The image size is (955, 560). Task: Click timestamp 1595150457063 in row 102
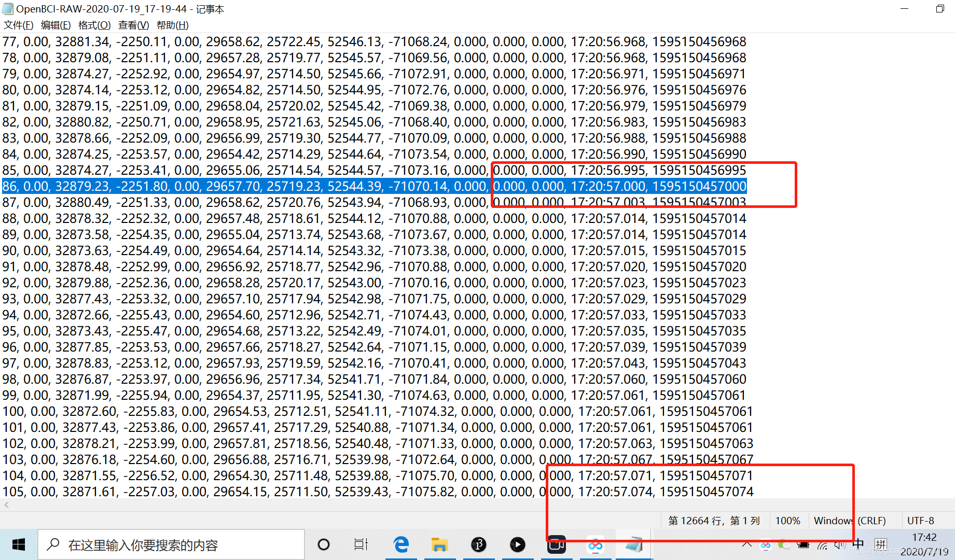click(x=706, y=443)
